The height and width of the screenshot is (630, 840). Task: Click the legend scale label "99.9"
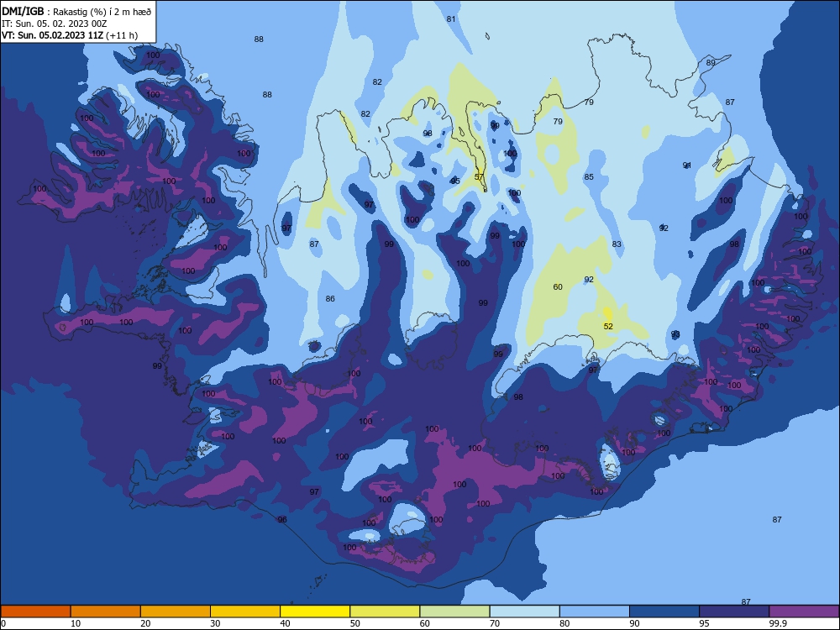pyautogui.click(x=778, y=623)
